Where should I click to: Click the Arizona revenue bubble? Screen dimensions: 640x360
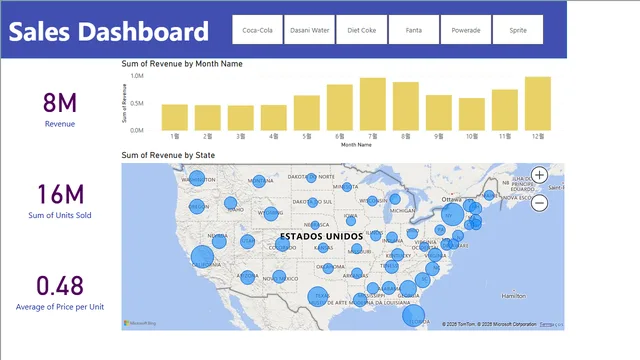pos(247,277)
